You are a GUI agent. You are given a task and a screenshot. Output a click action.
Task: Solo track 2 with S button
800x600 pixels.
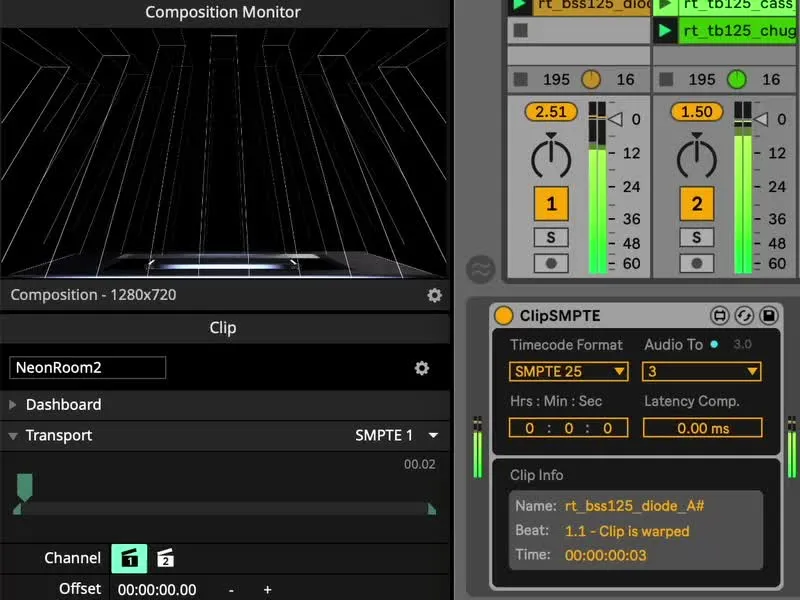tap(697, 237)
